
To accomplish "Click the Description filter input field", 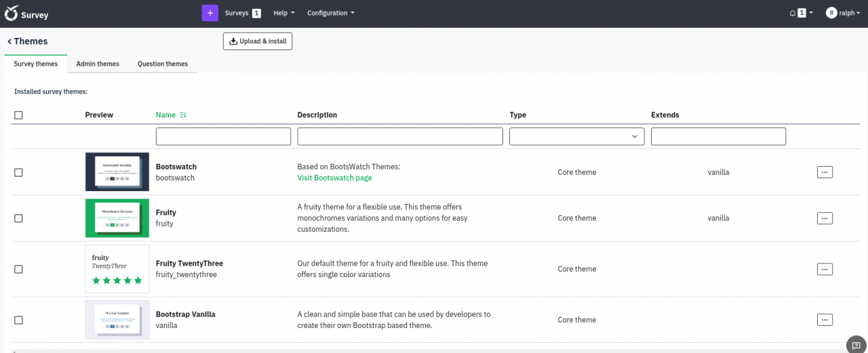I will click(x=400, y=136).
